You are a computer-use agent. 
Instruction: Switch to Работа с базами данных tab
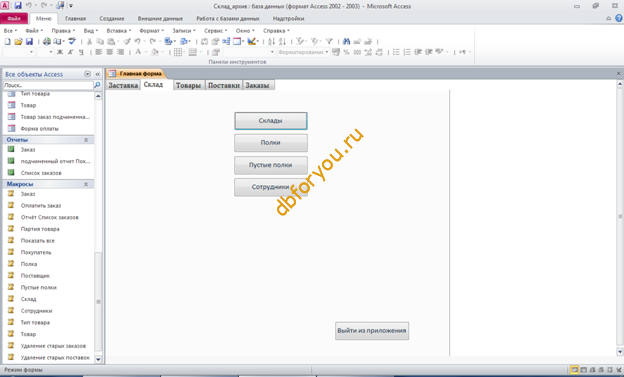(x=228, y=18)
